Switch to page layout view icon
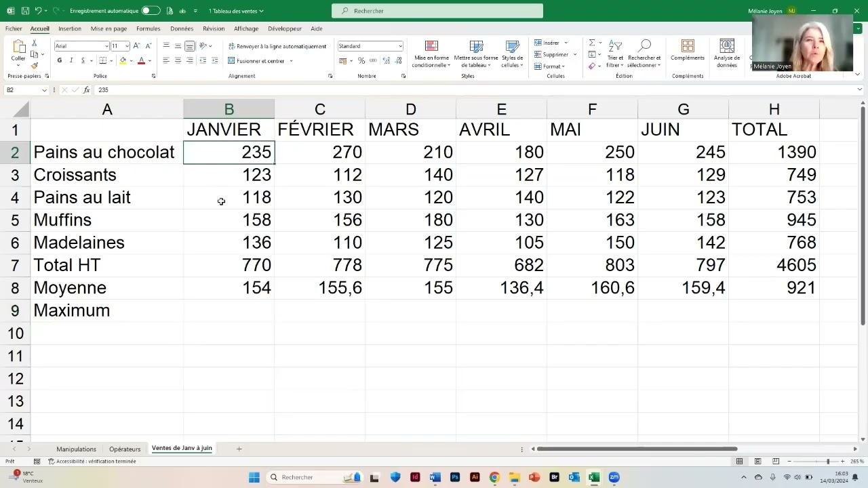 pyautogui.click(x=757, y=462)
